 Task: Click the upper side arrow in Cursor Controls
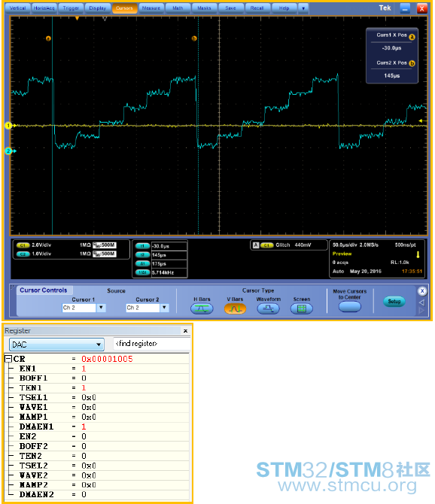coord(421,302)
